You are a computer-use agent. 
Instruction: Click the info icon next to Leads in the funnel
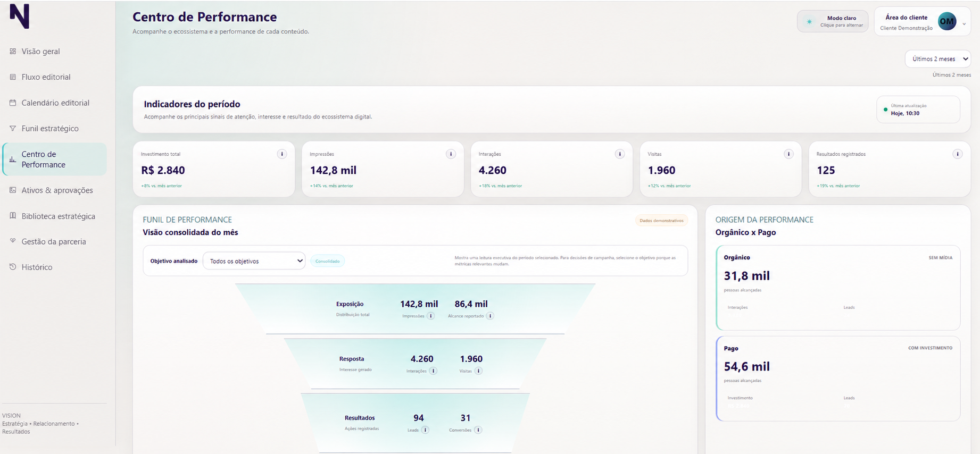click(425, 430)
